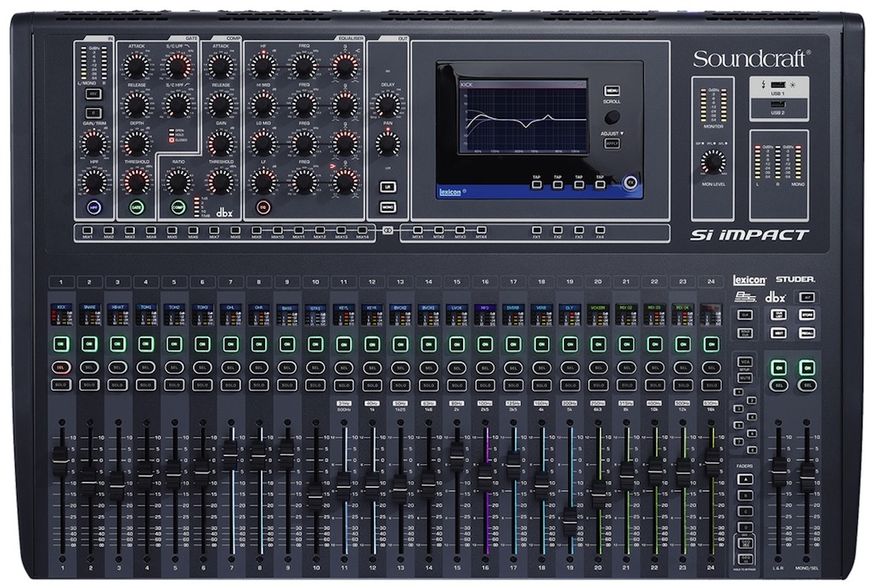The width and height of the screenshot is (870, 588).
Task: Select the FX1 bus button
Action: (537, 230)
